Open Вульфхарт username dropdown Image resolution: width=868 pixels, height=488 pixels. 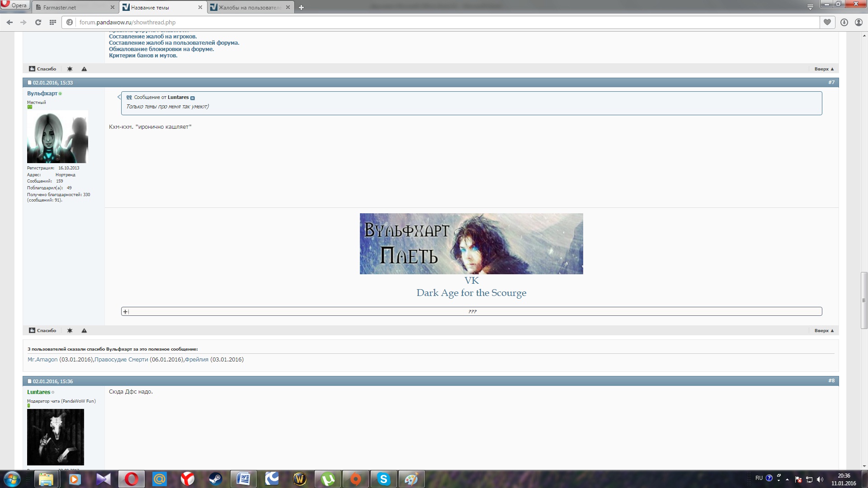pos(42,94)
